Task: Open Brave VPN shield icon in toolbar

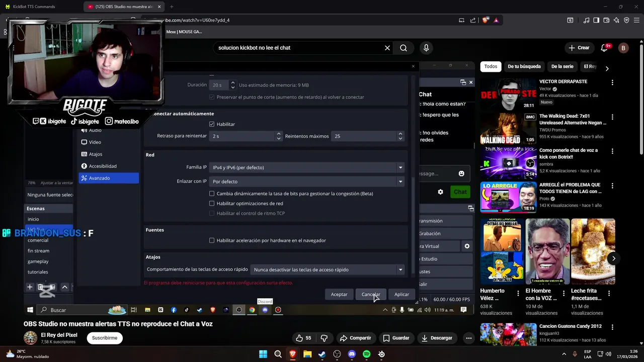Action: (626, 20)
